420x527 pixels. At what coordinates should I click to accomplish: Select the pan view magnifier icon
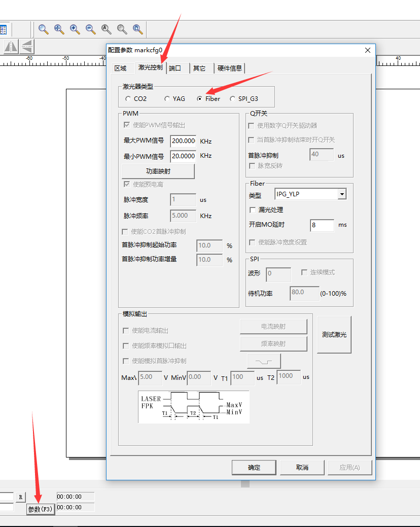[59, 29]
